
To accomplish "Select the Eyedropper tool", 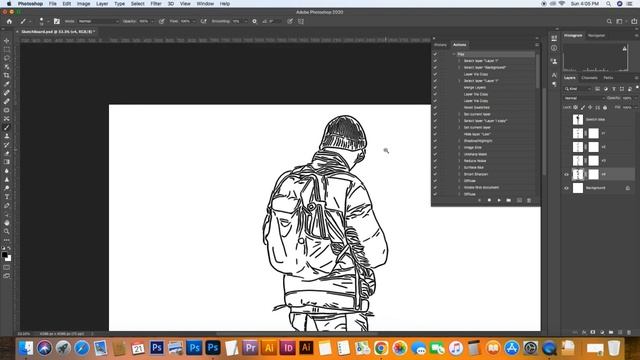I will pos(7,84).
